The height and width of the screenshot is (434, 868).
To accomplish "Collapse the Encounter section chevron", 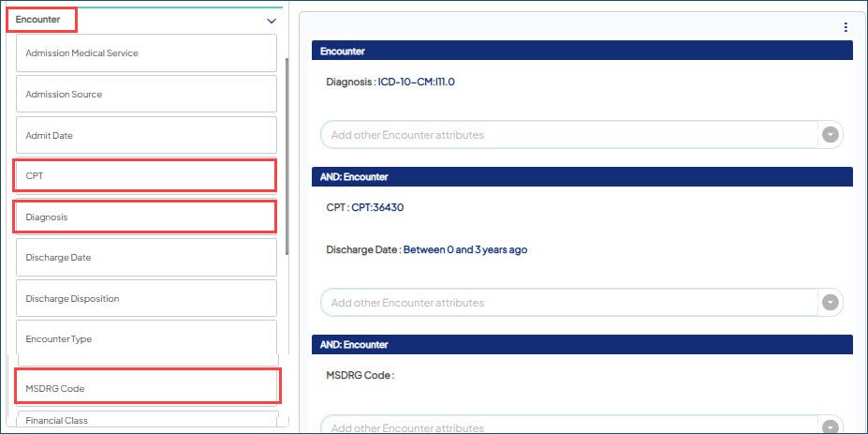I will pyautogui.click(x=272, y=20).
